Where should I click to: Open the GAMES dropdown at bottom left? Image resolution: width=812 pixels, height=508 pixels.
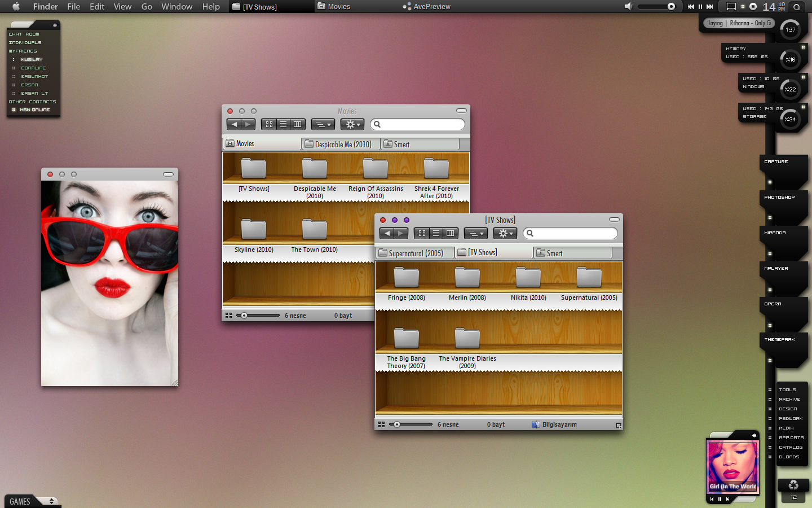(31, 501)
